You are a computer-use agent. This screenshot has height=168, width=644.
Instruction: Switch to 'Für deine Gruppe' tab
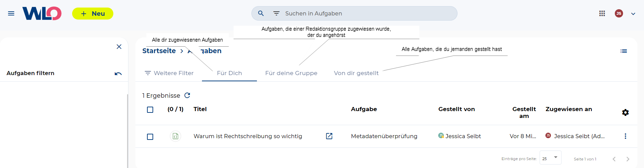(291, 73)
